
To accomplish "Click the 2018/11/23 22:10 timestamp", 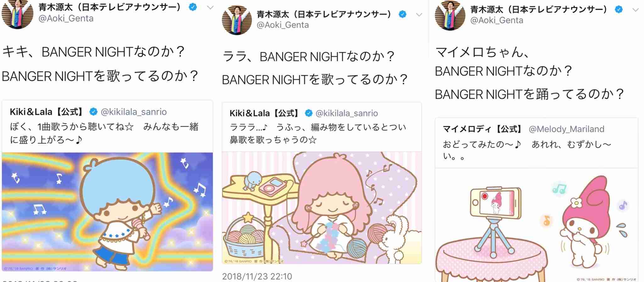I will (257, 276).
